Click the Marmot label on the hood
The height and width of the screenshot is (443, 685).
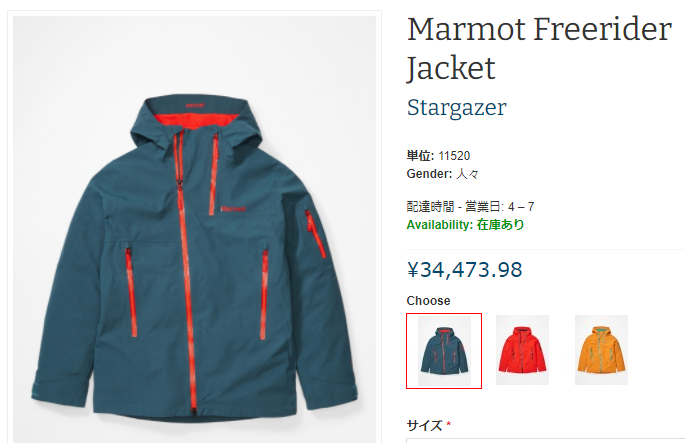tap(195, 105)
